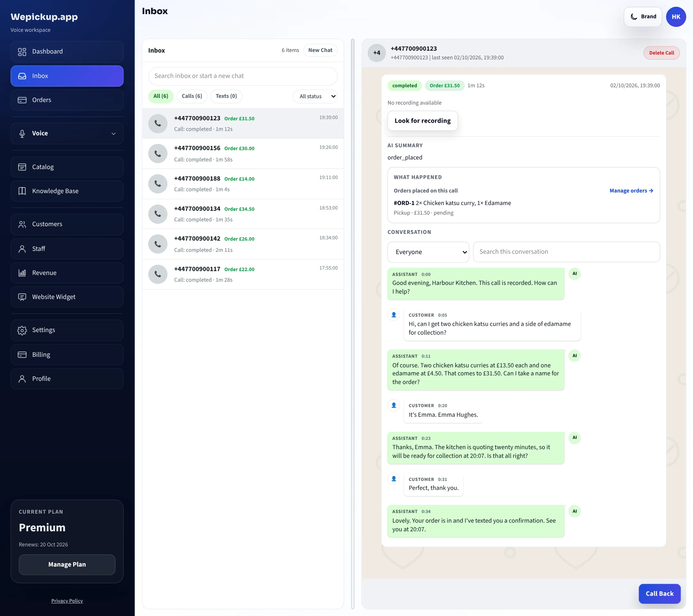The height and width of the screenshot is (616, 693).
Task: Click the Manage Plan button
Action: pos(67,564)
